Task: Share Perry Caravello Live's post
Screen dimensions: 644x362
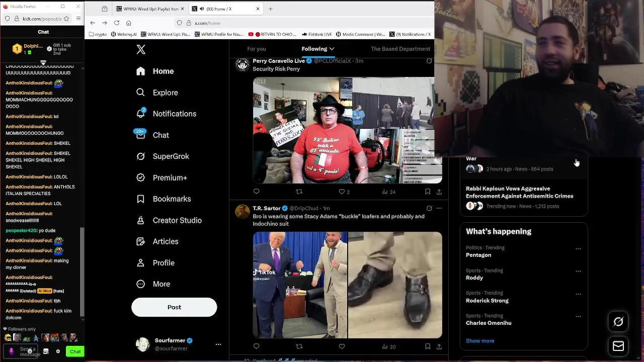Action: click(x=439, y=192)
